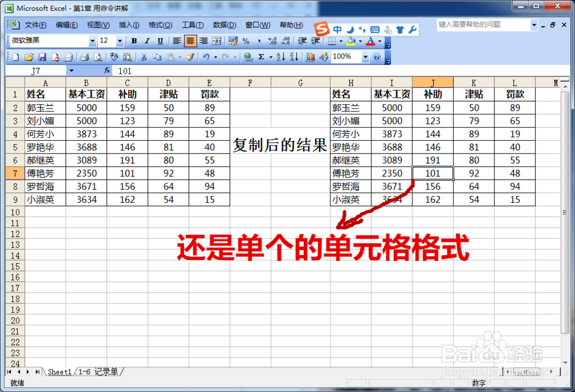Switch to the 1-6 记录单 sheet tab
Image resolution: width=575 pixels, height=392 pixels.
pyautogui.click(x=99, y=372)
